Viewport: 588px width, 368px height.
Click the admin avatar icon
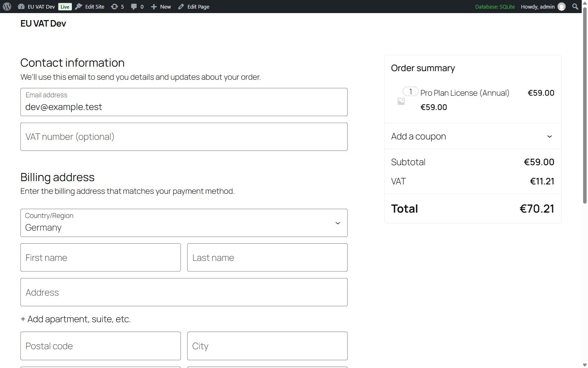tap(561, 7)
